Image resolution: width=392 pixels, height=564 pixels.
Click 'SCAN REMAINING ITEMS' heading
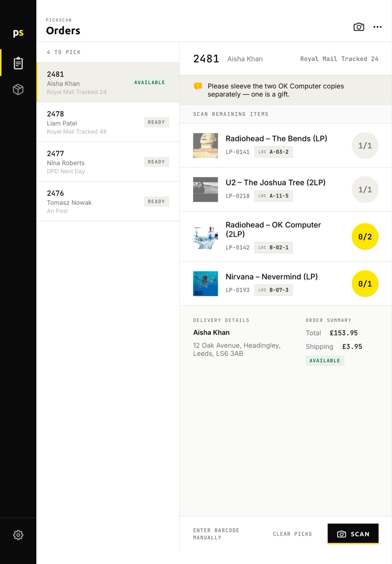[x=231, y=114]
